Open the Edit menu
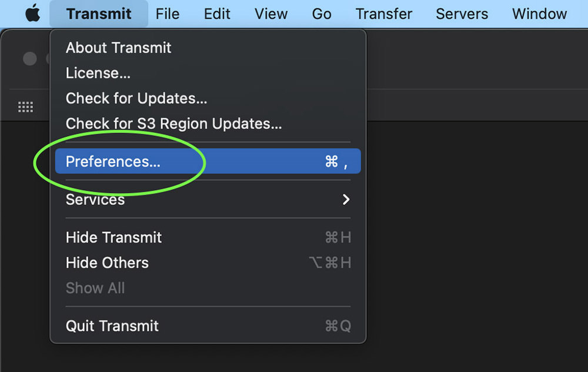The height and width of the screenshot is (372, 588). point(217,14)
